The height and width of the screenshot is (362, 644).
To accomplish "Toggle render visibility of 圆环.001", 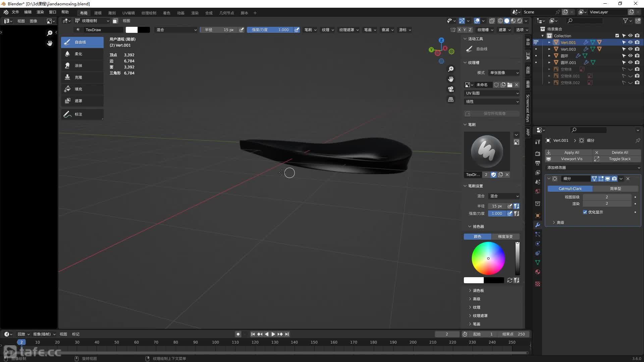I will (637, 62).
